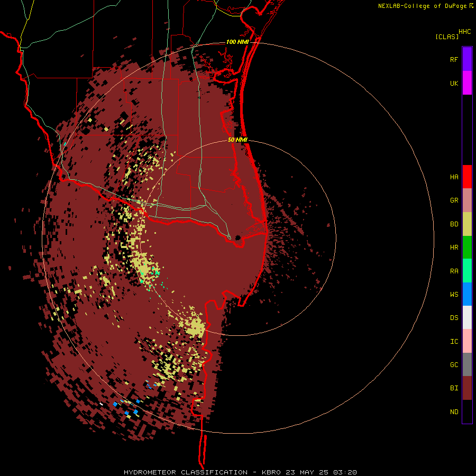
Task: Click the RA mint legend swatch
Action: 467,271
